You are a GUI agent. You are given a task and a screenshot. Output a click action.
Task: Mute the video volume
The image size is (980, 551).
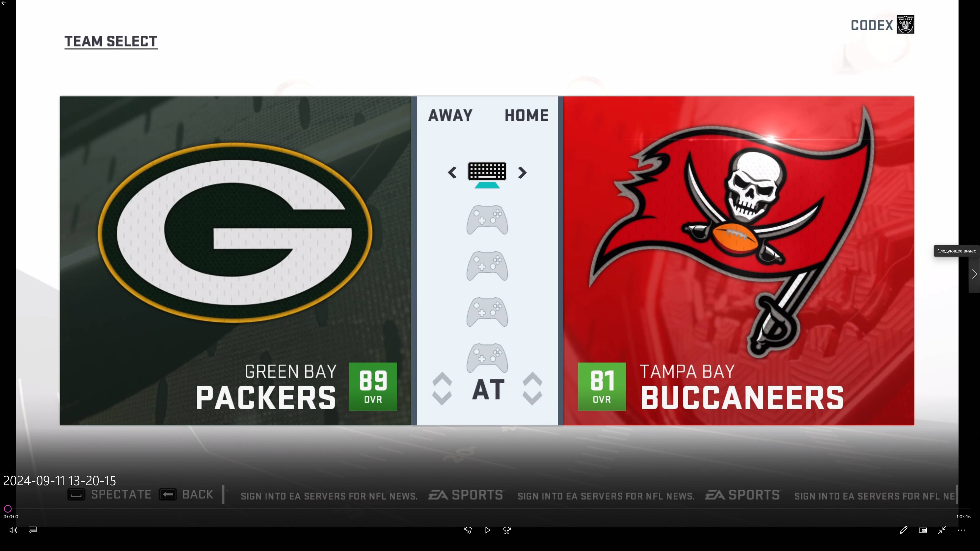(x=13, y=530)
